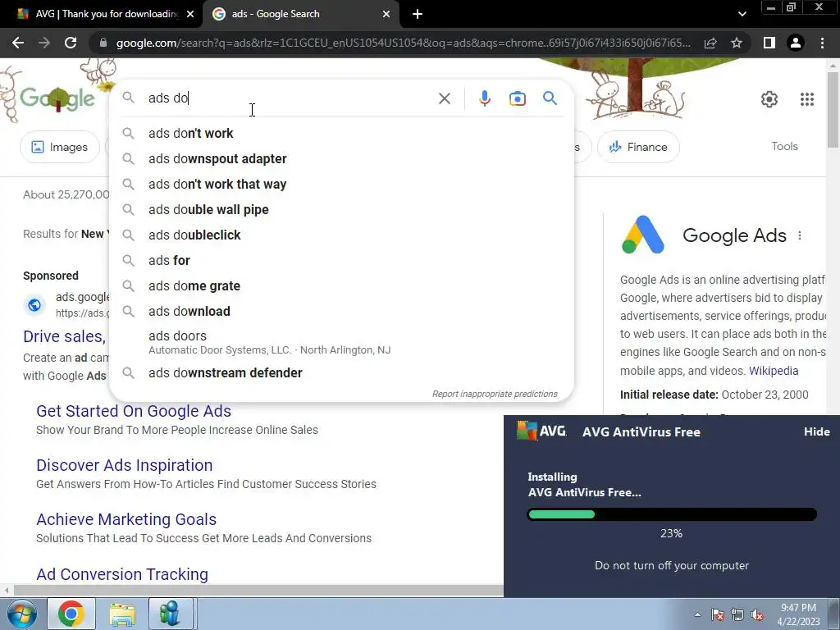Click the browser address bar URL

[403, 43]
